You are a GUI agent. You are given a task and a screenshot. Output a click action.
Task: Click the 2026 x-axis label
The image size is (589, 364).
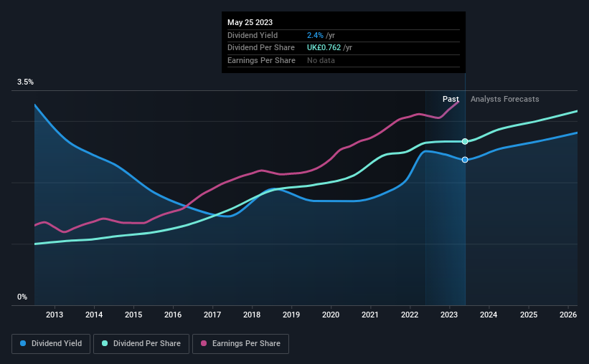[568, 315]
